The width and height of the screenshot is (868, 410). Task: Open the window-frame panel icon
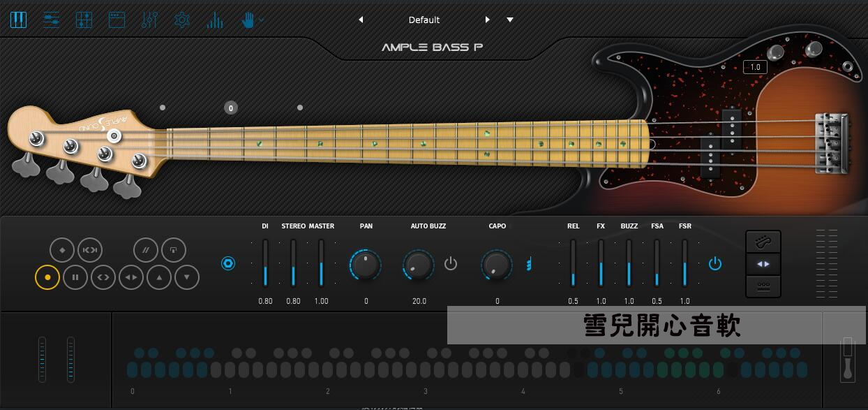pos(117,20)
